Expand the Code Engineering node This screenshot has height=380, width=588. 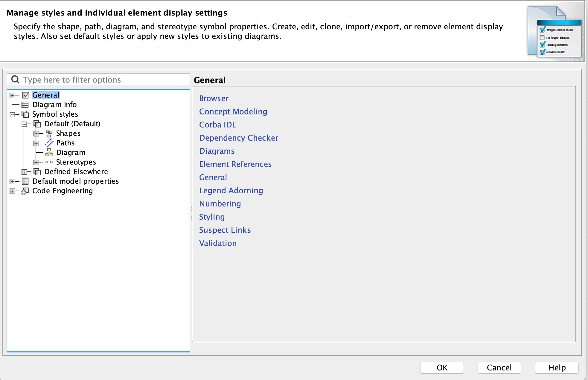pos(12,191)
